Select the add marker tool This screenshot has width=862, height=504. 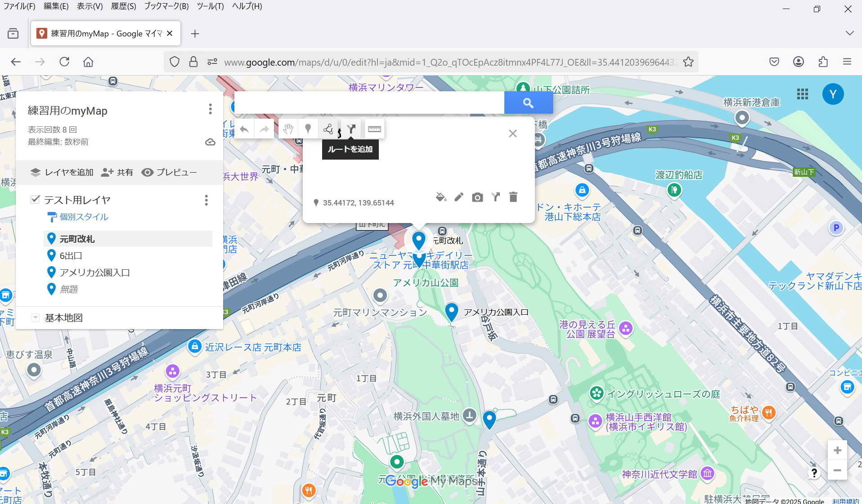pyautogui.click(x=308, y=129)
